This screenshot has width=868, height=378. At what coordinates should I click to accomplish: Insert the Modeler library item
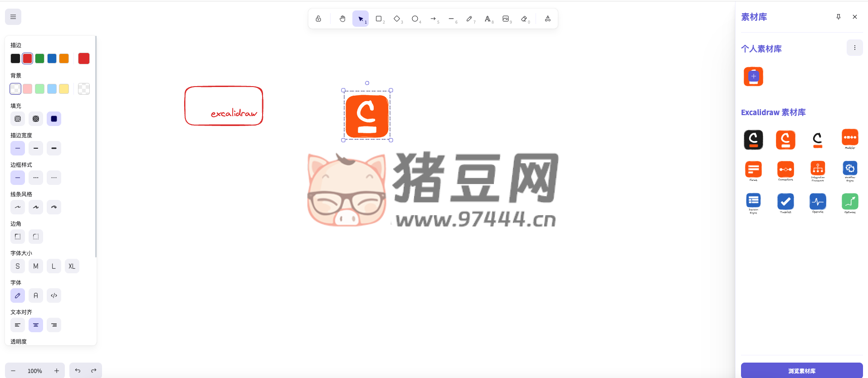[x=850, y=139]
